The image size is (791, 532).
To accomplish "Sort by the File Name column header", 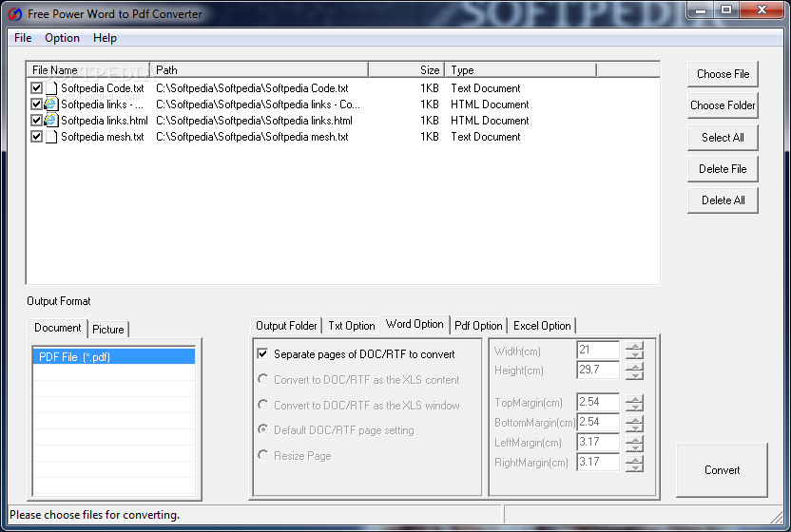I will pyautogui.click(x=88, y=70).
